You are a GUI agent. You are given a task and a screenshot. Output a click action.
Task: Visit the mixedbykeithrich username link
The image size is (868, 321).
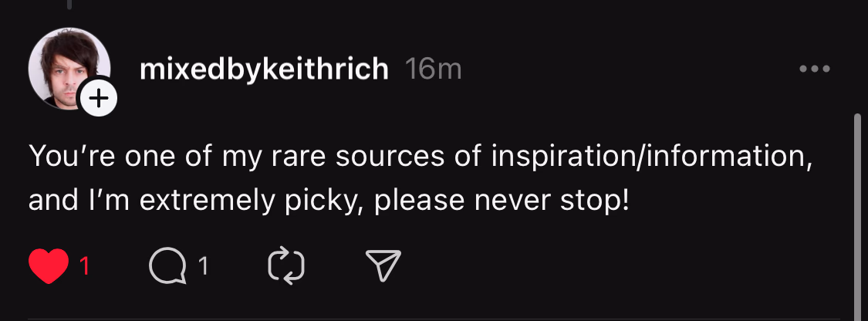[264, 69]
